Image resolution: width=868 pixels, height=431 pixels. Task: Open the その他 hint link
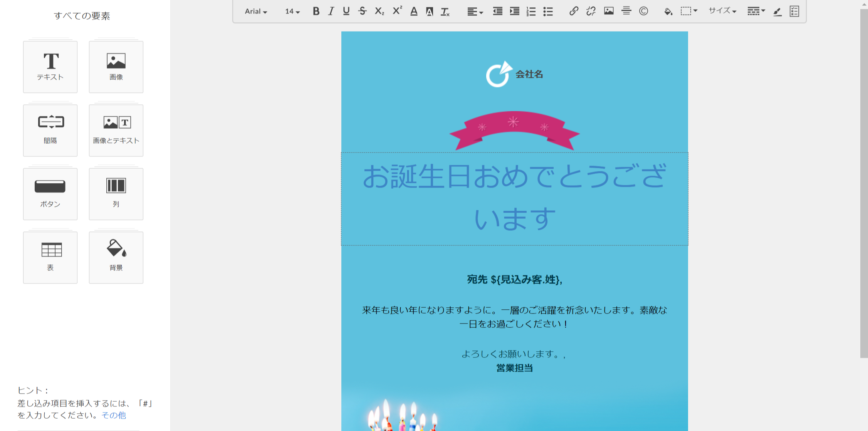coord(113,415)
